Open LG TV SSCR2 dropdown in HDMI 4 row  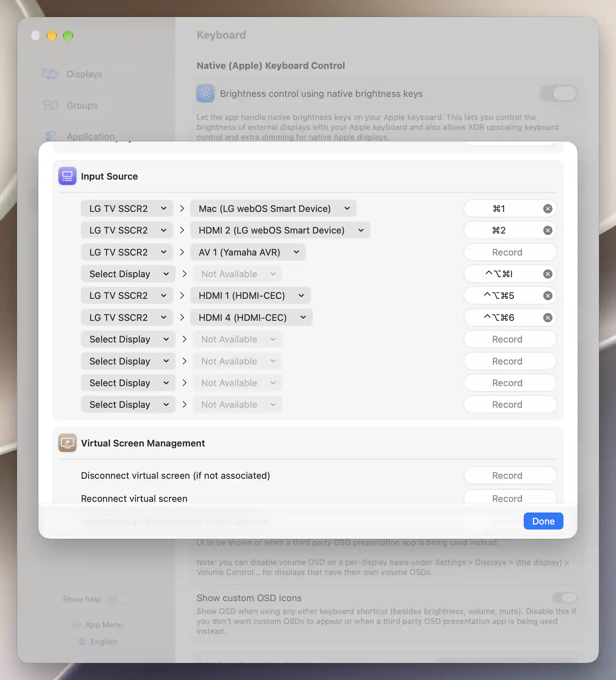click(x=127, y=318)
